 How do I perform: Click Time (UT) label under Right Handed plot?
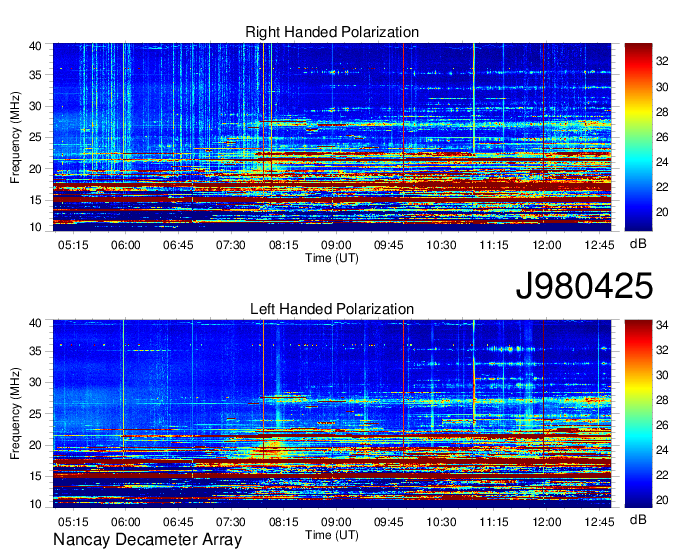tap(332, 258)
